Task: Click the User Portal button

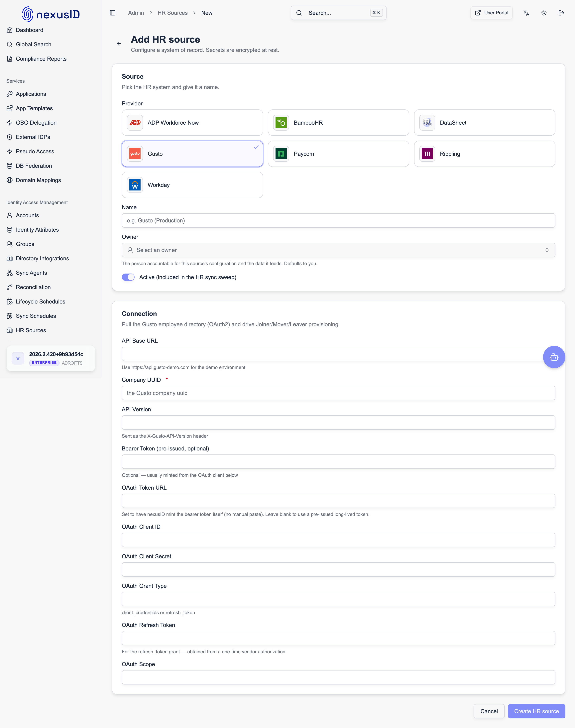Action: 491,13
